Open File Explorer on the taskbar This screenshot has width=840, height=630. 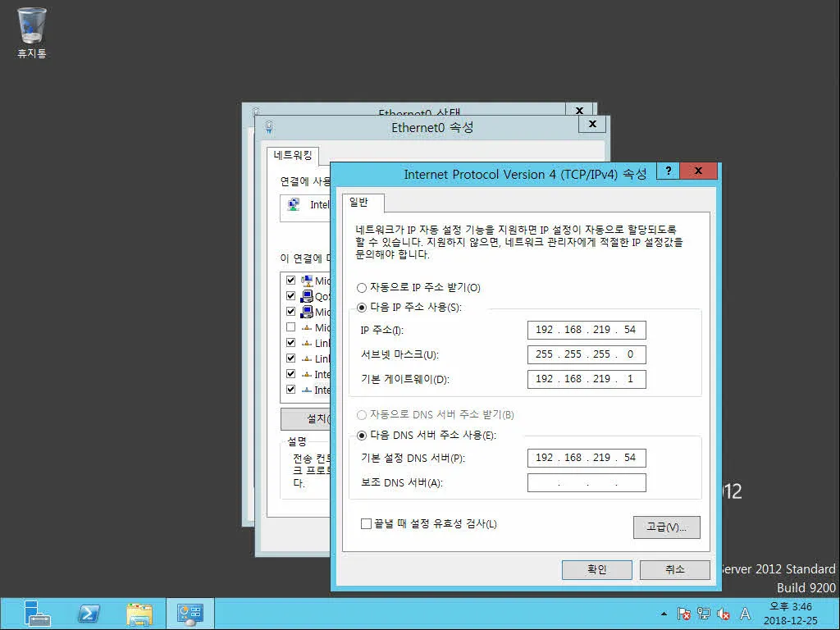pos(139,613)
